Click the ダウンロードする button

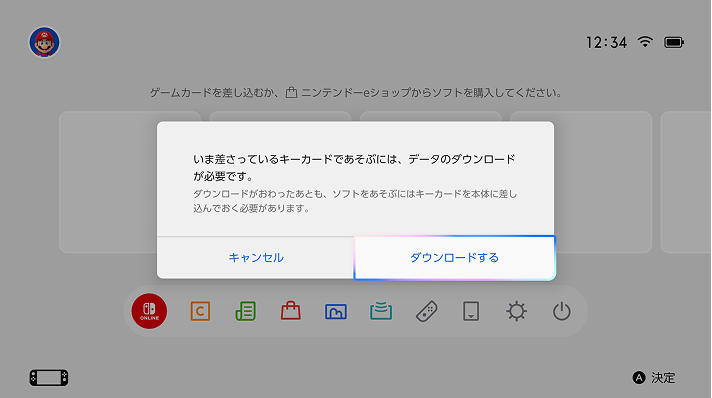pyautogui.click(x=455, y=258)
